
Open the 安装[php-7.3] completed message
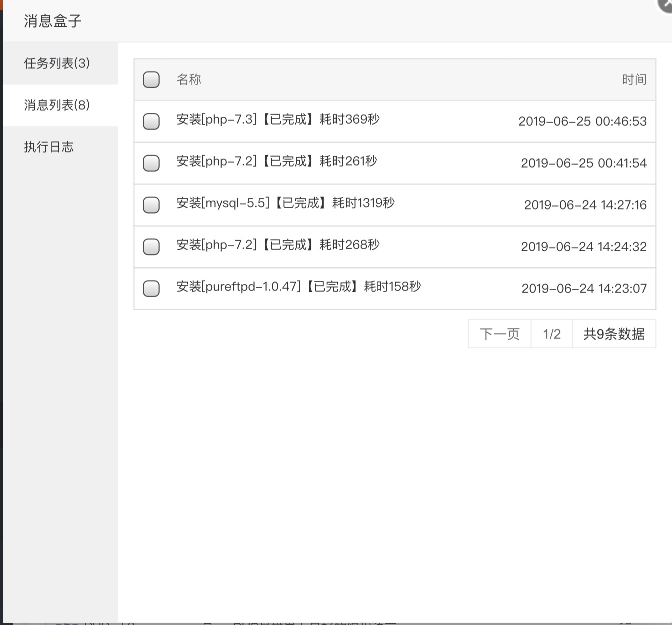pos(278,119)
